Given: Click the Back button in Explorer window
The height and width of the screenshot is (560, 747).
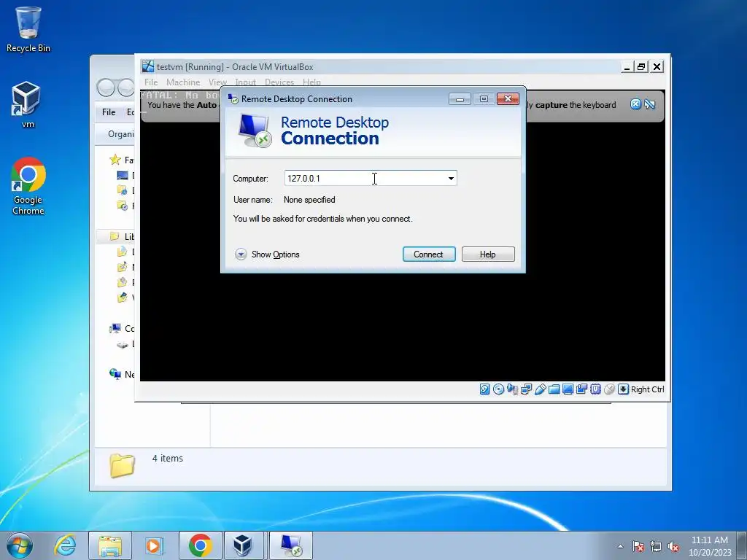Looking at the screenshot, I should click(106, 87).
